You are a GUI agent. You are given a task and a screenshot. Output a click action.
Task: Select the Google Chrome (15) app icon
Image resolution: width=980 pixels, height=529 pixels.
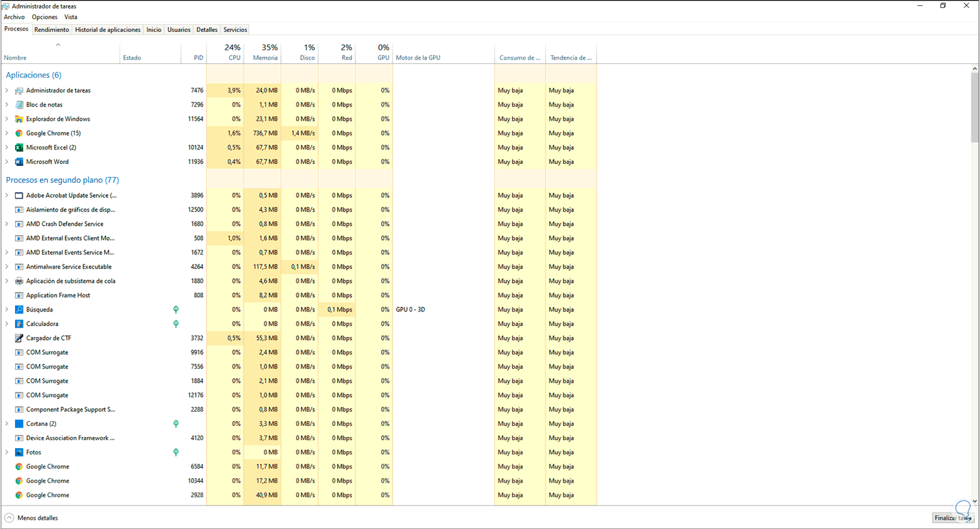click(x=18, y=133)
